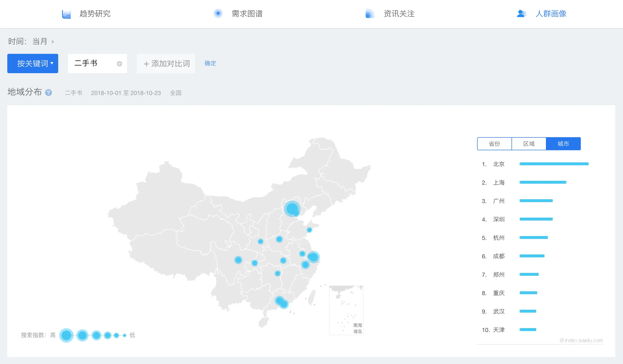The width and height of the screenshot is (623, 364).
Task: Open the 按关键词 dropdown
Action: (33, 63)
